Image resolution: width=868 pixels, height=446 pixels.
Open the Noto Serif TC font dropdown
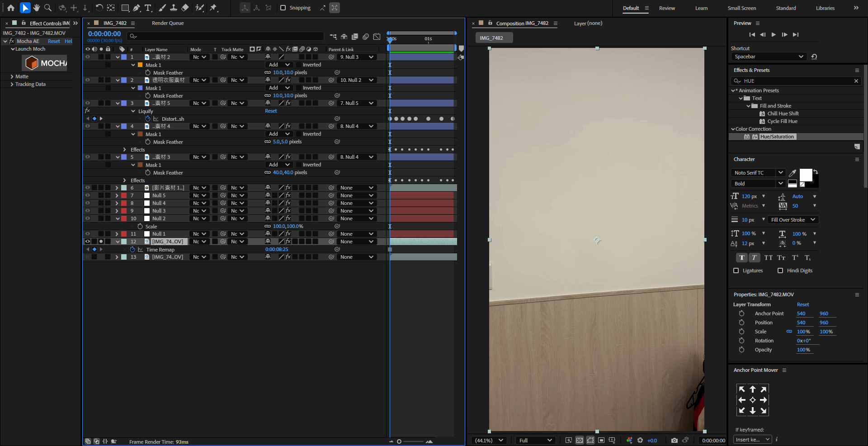[x=758, y=173]
